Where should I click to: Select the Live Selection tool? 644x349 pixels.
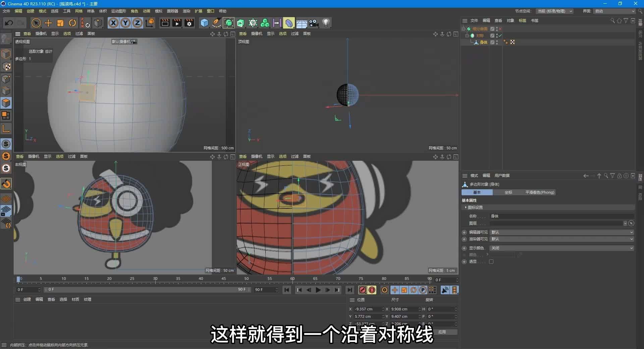pos(36,23)
